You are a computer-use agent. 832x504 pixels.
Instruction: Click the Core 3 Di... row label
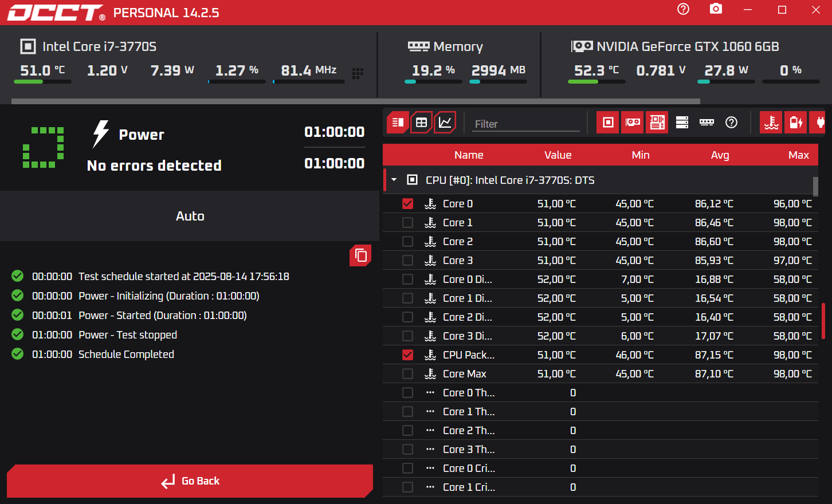468,336
